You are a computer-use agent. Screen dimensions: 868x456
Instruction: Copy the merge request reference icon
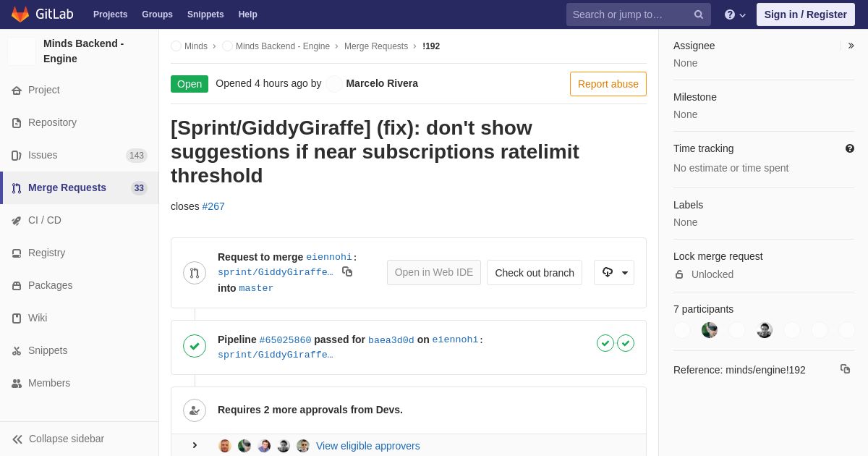(x=845, y=369)
